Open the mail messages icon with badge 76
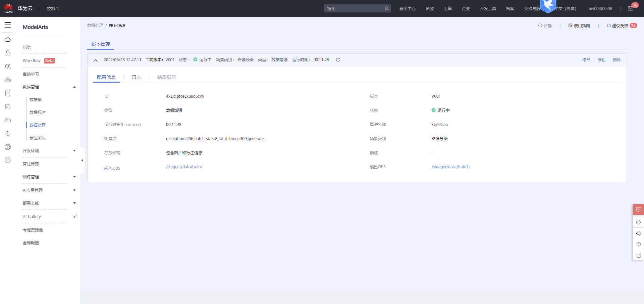644x304 pixels. pos(631,8)
